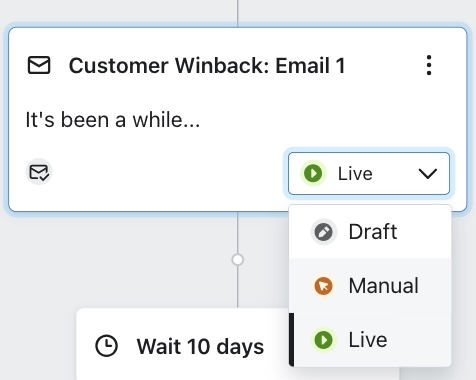Select Draft from the status menu
This screenshot has height=380, width=476.
click(x=370, y=232)
